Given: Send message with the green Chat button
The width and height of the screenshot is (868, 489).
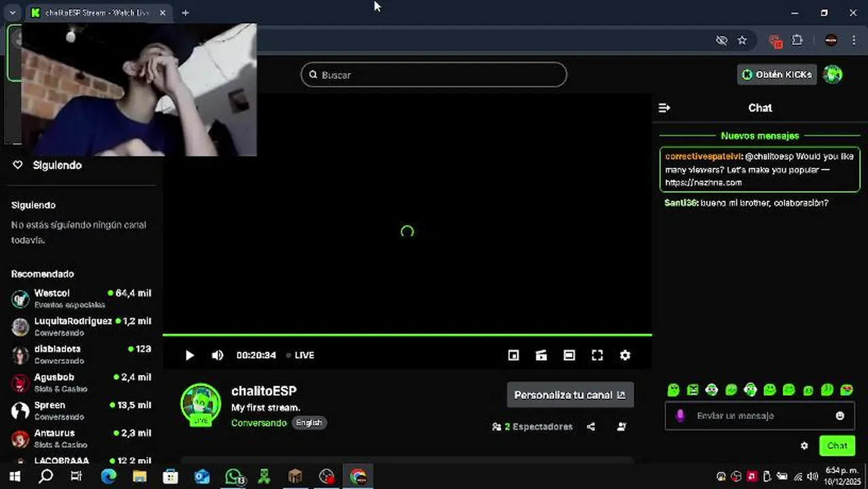Looking at the screenshot, I should tap(837, 446).
